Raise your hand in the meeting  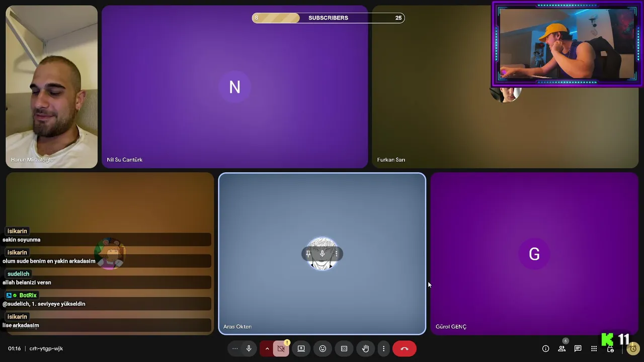366,348
